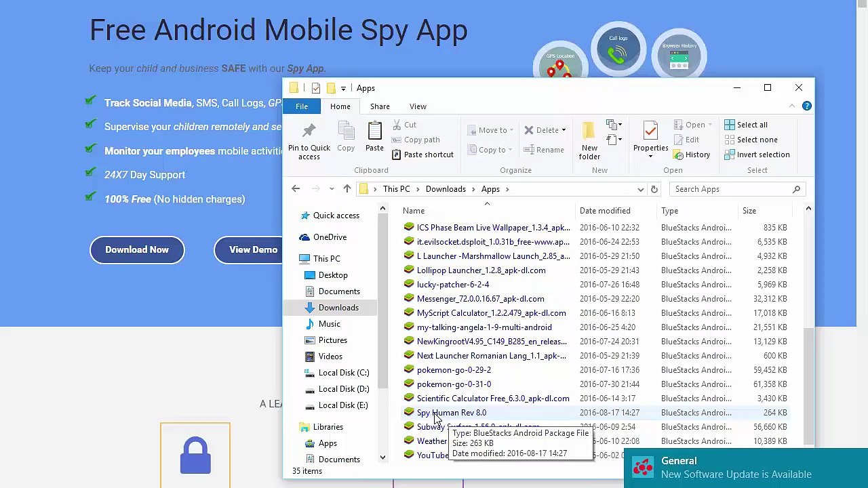This screenshot has height=488, width=868.
Task: Refresh the Apps folder address bar
Action: click(x=654, y=189)
